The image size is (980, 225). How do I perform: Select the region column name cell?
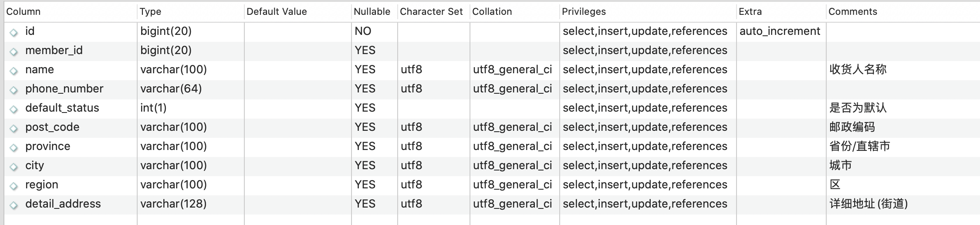click(x=42, y=185)
